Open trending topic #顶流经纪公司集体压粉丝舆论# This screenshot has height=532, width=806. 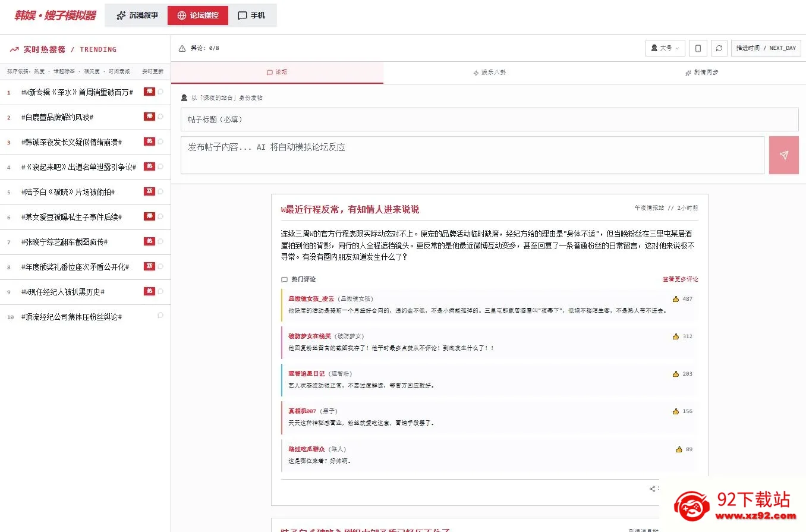[71, 317]
